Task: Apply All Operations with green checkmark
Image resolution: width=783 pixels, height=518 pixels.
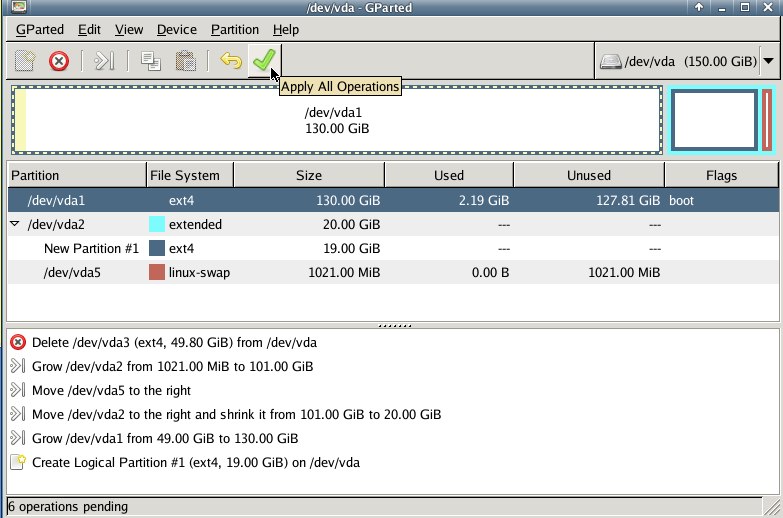Action: click(x=264, y=60)
